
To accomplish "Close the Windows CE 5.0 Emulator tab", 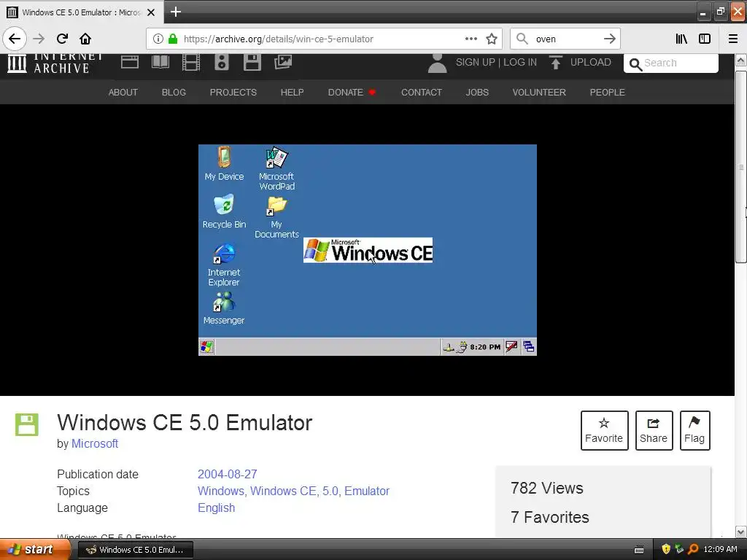I will (x=151, y=12).
